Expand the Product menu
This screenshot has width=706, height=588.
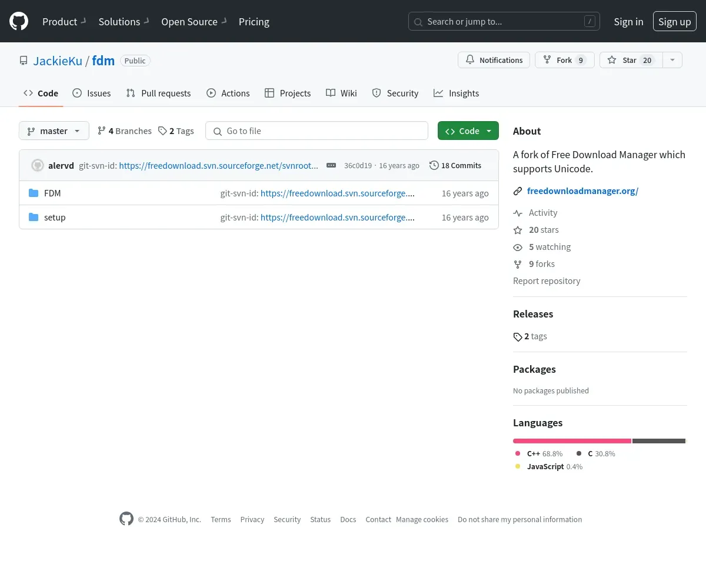point(64,22)
